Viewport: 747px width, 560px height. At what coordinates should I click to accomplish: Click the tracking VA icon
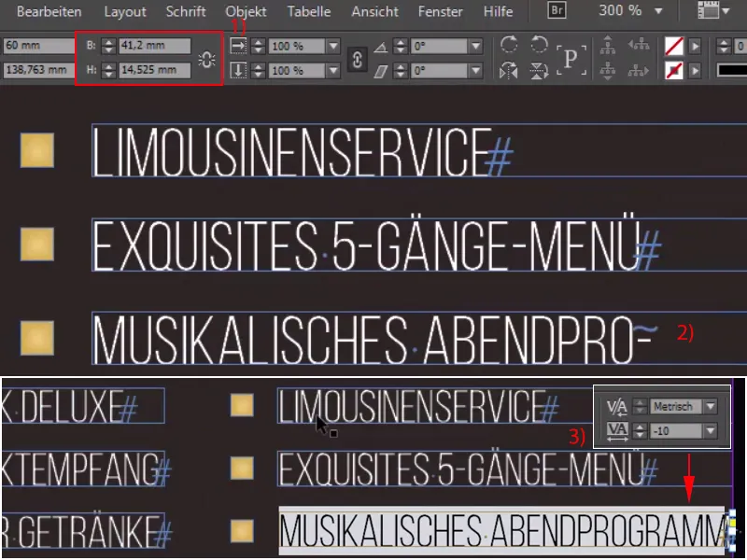coord(616,431)
